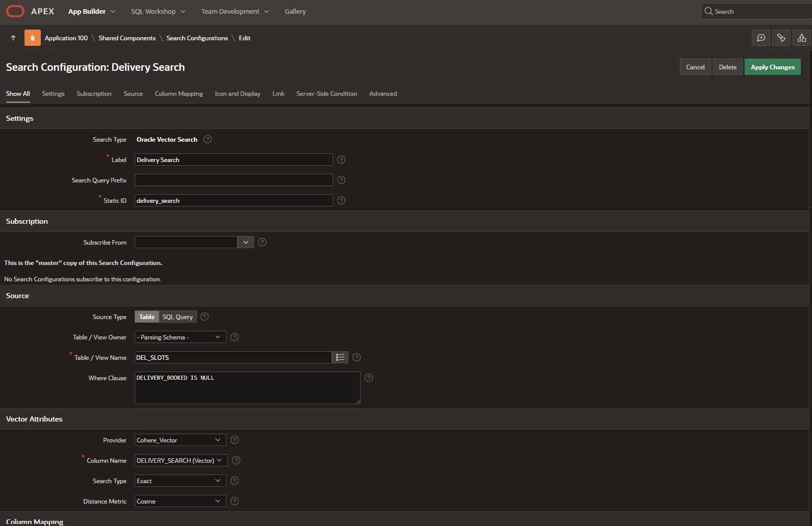Open the feedback comment icon in the toolbar
This screenshot has height=526, width=812.
761,38
